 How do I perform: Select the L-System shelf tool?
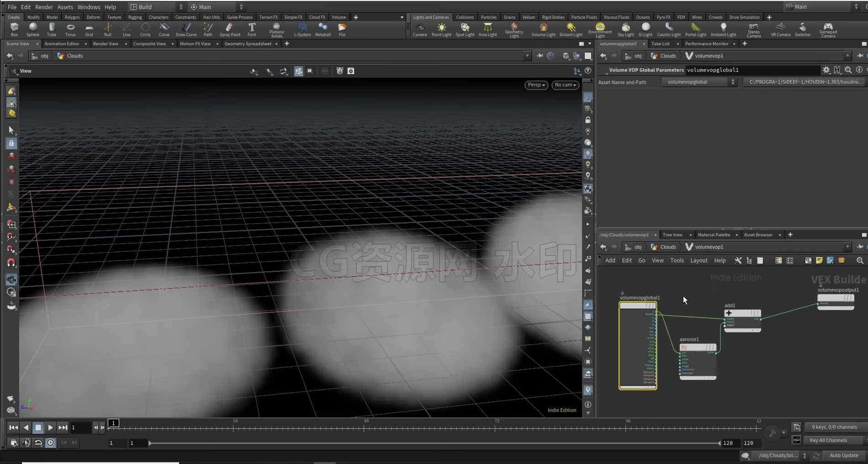(302, 30)
